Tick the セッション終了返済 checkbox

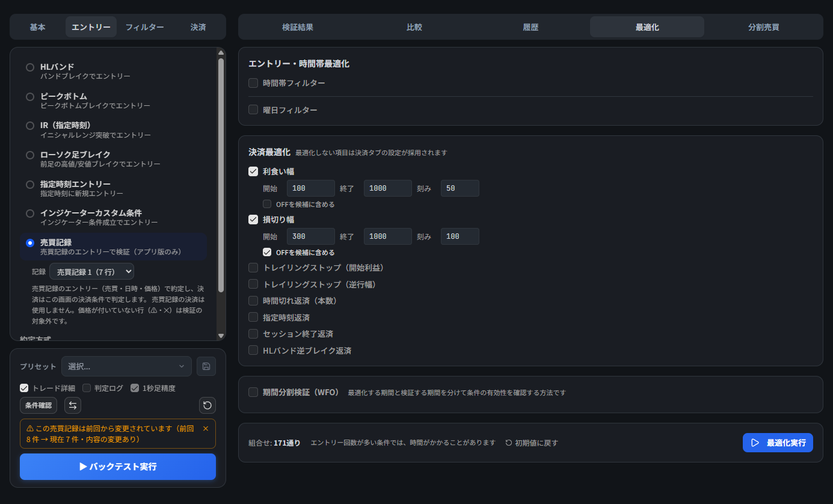point(253,334)
